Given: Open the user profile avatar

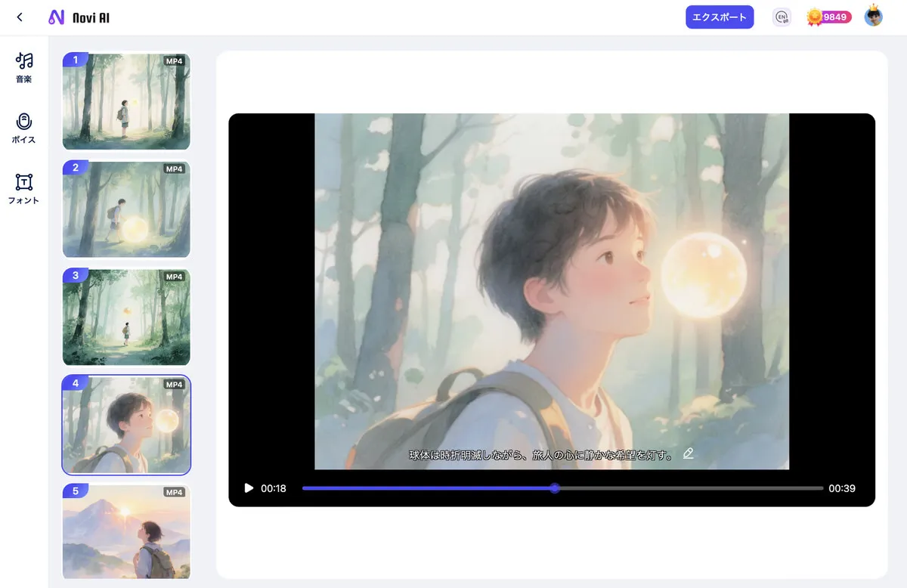Looking at the screenshot, I should [874, 17].
